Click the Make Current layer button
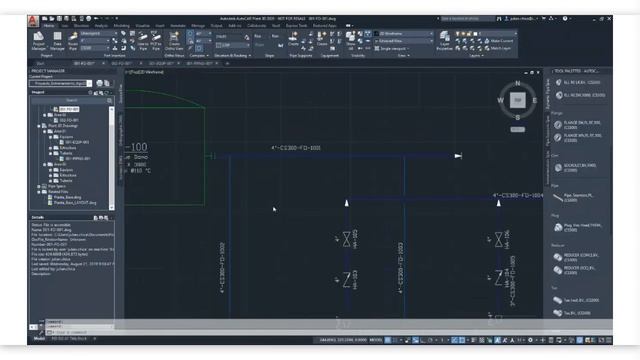Image resolution: width=640 pixels, height=360 pixels. [499, 41]
